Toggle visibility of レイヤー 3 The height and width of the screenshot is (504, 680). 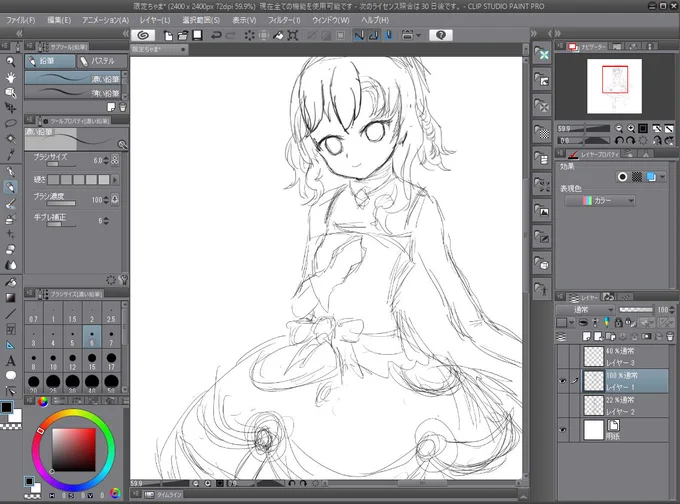(x=563, y=357)
